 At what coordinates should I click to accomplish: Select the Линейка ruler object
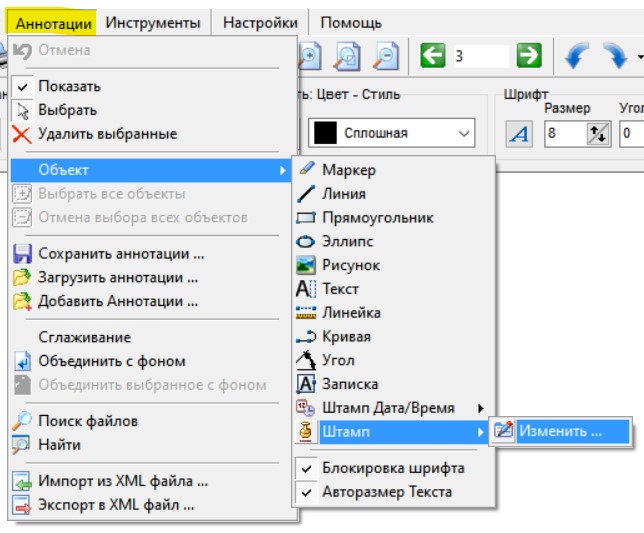(350, 312)
